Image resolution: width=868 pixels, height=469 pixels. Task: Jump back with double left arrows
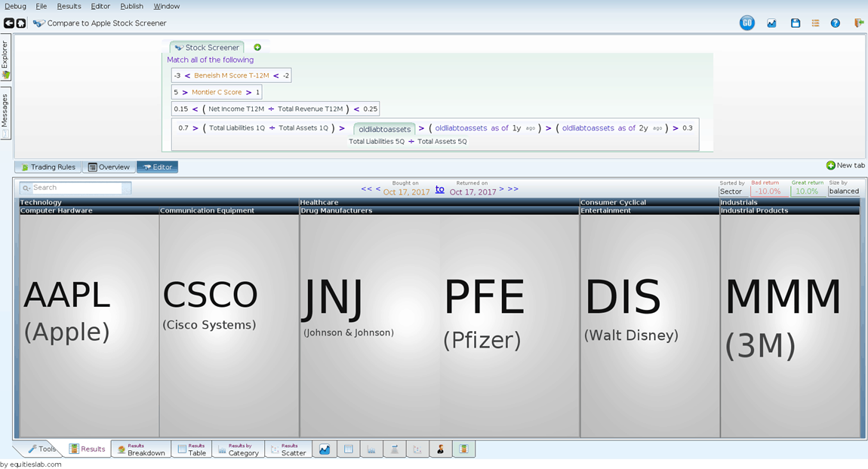[x=367, y=189]
